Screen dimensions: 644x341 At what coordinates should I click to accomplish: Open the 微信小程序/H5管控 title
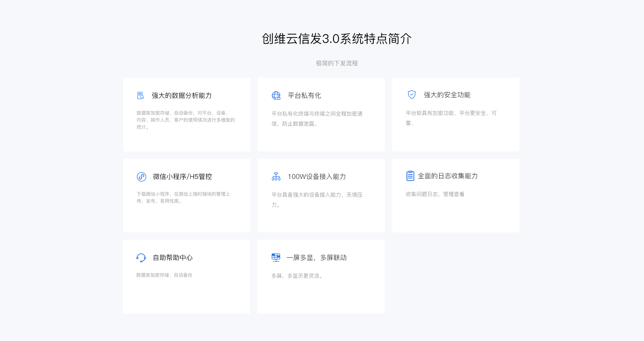pyautogui.click(x=182, y=177)
